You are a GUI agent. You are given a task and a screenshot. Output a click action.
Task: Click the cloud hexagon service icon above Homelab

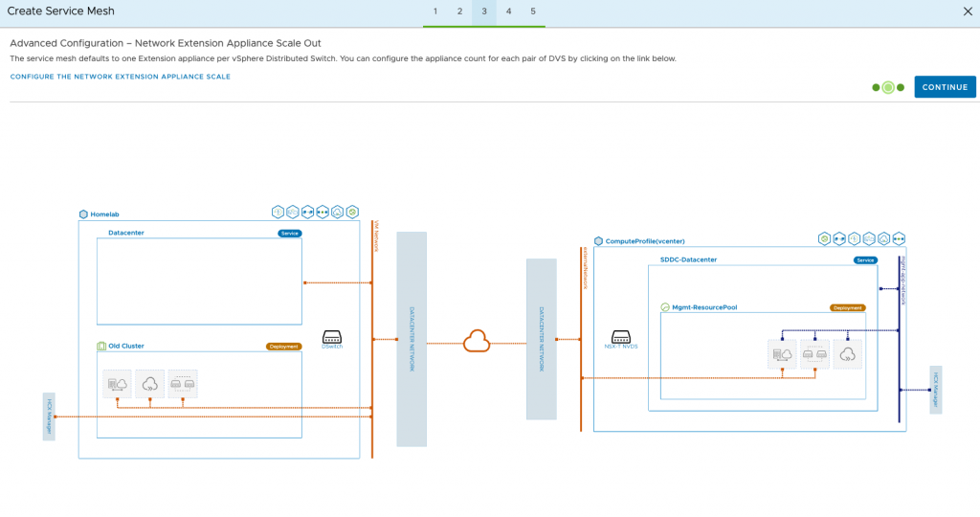tap(338, 212)
